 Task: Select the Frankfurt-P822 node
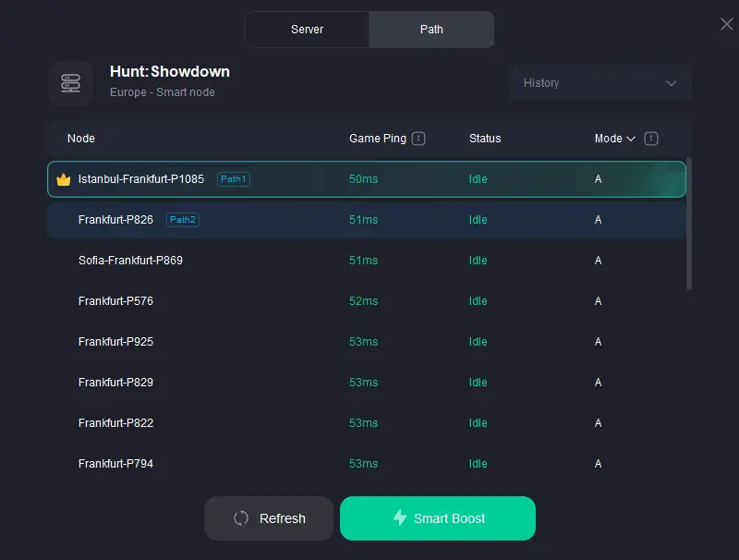coord(367,423)
